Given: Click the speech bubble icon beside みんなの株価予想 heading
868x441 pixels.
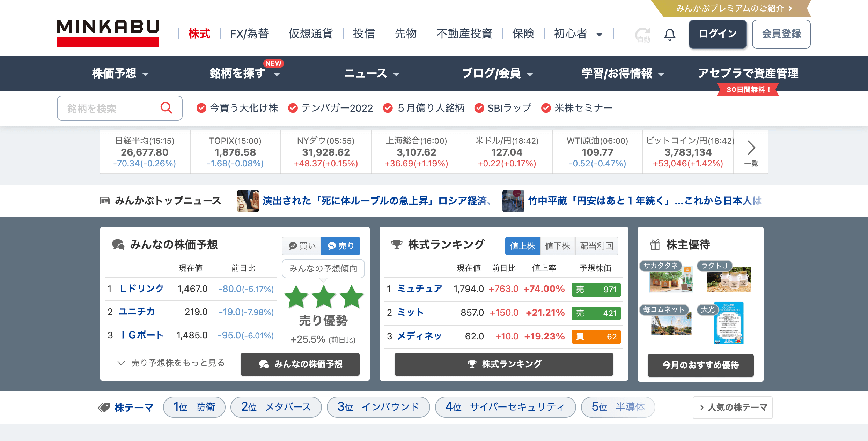Looking at the screenshot, I should tap(118, 245).
